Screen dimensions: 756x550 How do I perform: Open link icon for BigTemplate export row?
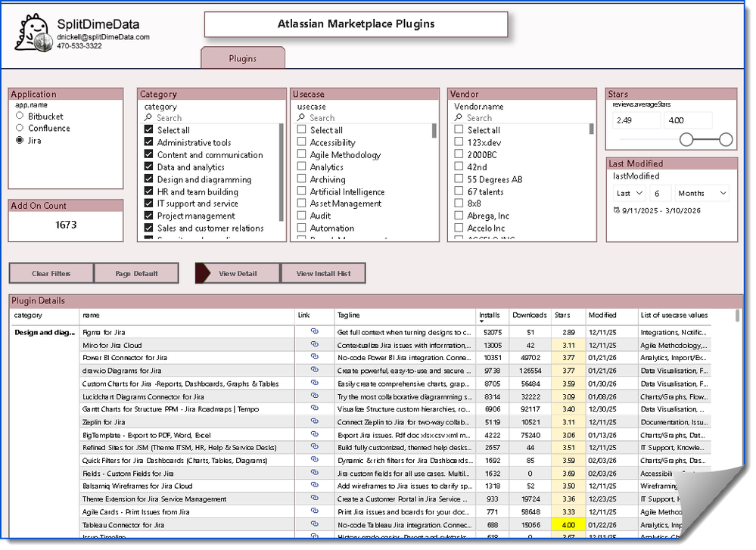point(314,433)
